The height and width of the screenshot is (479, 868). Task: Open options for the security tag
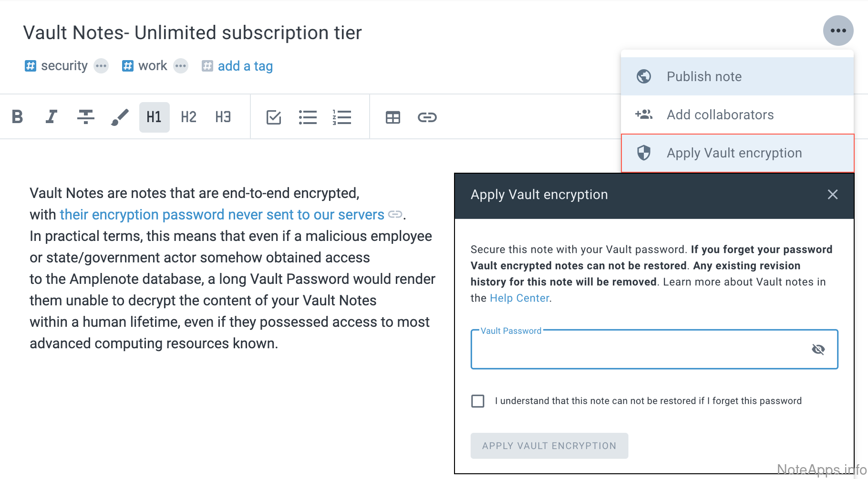point(101,66)
